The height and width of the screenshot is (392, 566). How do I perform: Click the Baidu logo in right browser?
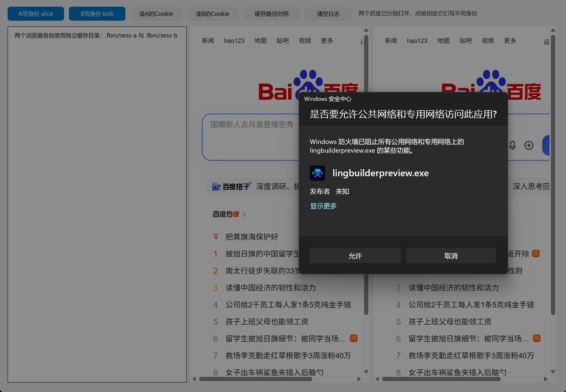491,85
